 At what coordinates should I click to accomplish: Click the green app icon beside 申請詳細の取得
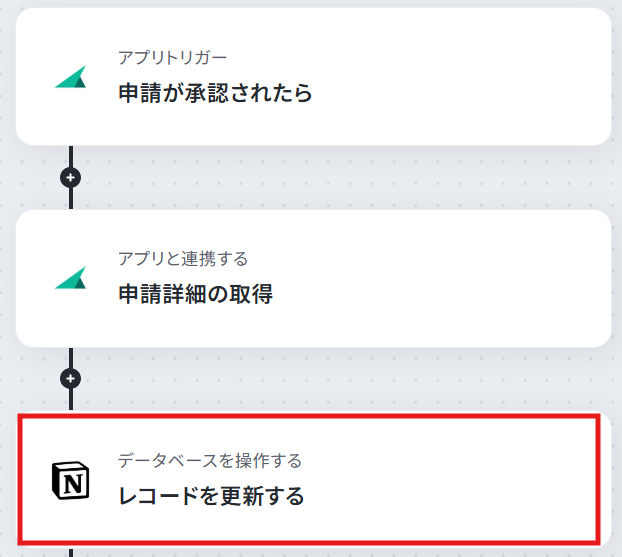(x=71, y=278)
